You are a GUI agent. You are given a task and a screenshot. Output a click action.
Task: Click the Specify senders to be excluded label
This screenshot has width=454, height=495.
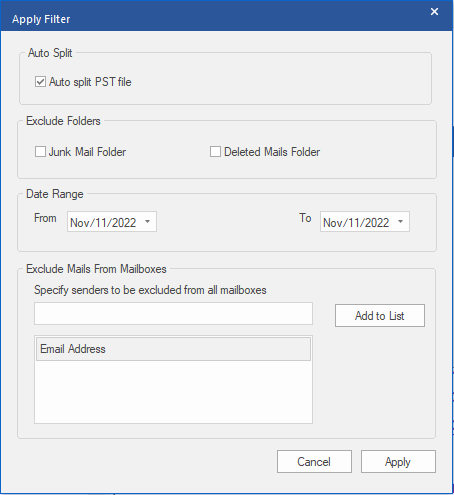click(150, 290)
